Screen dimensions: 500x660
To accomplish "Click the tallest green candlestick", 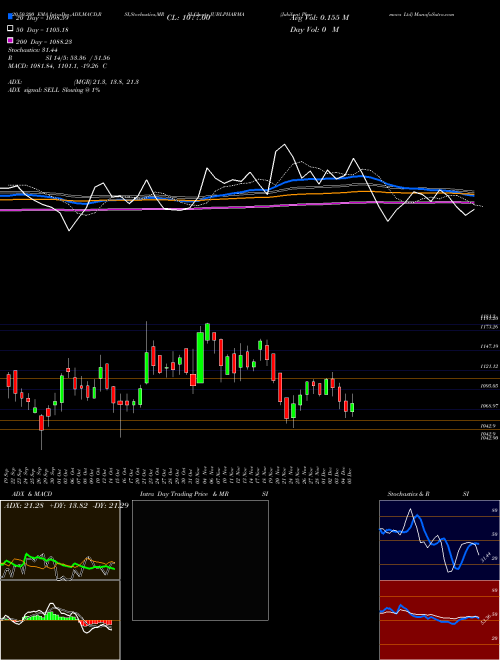I will point(200,357).
